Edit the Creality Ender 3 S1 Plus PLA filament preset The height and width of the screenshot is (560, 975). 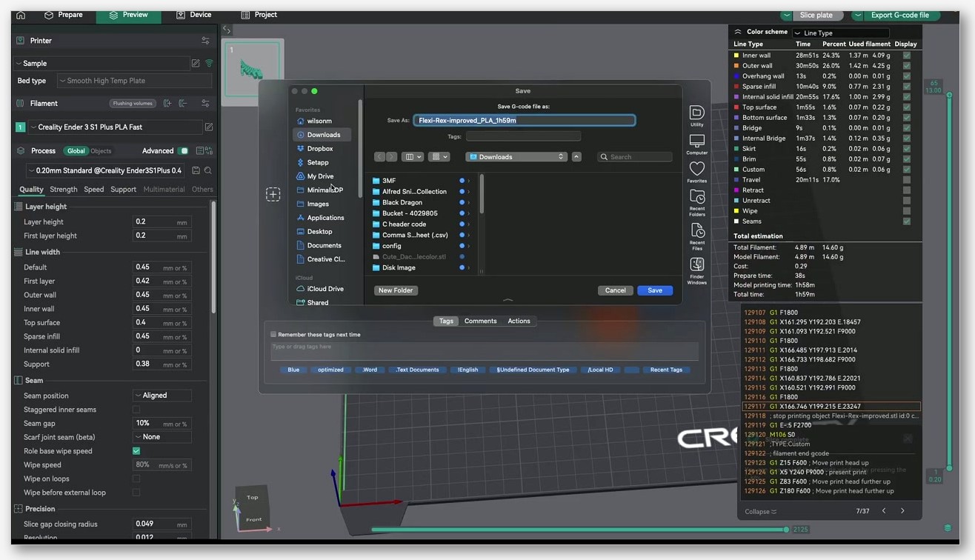click(x=209, y=127)
